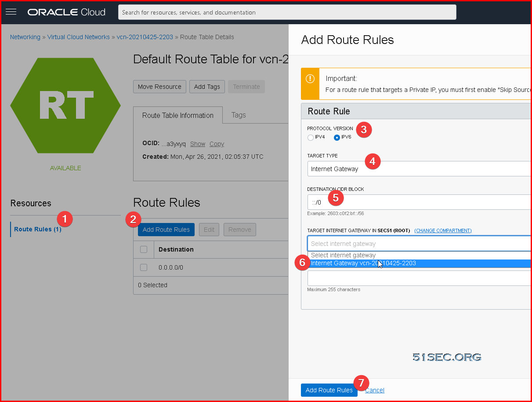Select Route Rules (1) under Resources
Viewport: 532px width, 402px height.
pos(38,229)
